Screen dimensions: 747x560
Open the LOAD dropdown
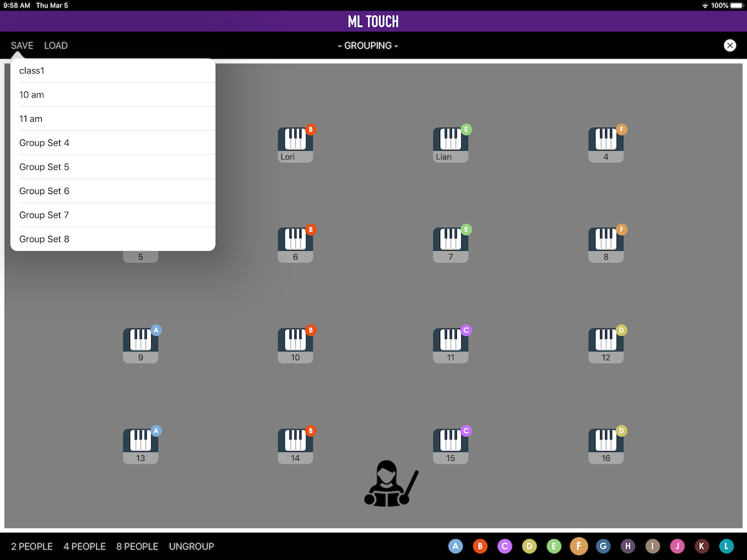click(56, 45)
